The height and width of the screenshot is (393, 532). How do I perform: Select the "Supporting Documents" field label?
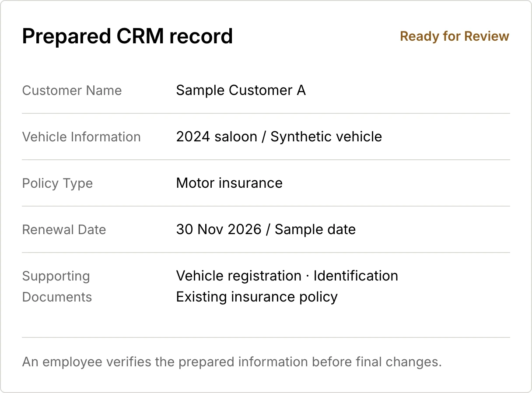[57, 287]
